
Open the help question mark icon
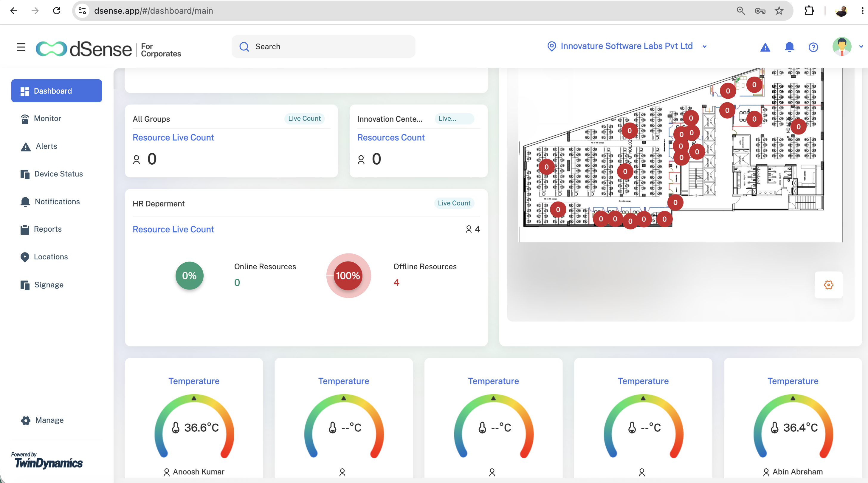813,47
